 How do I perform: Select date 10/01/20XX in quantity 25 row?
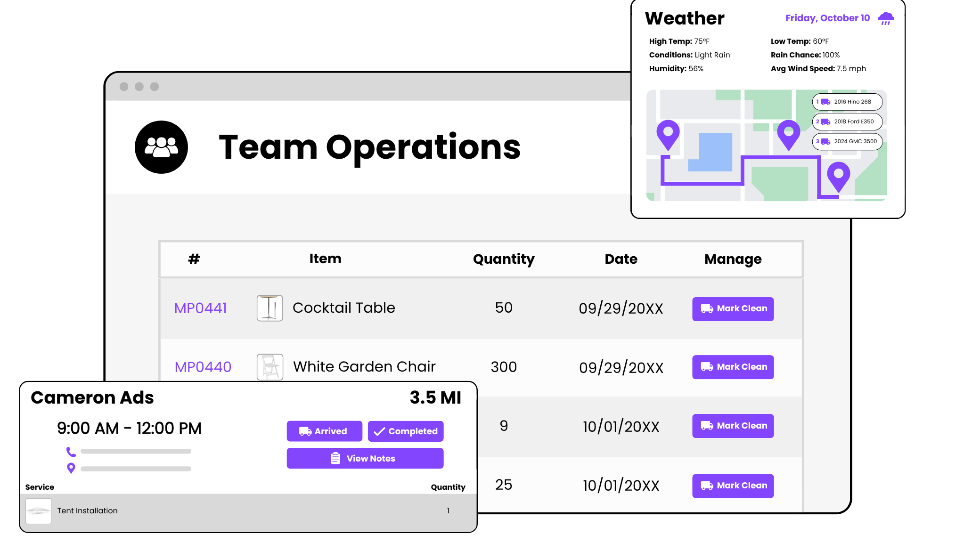pyautogui.click(x=621, y=486)
